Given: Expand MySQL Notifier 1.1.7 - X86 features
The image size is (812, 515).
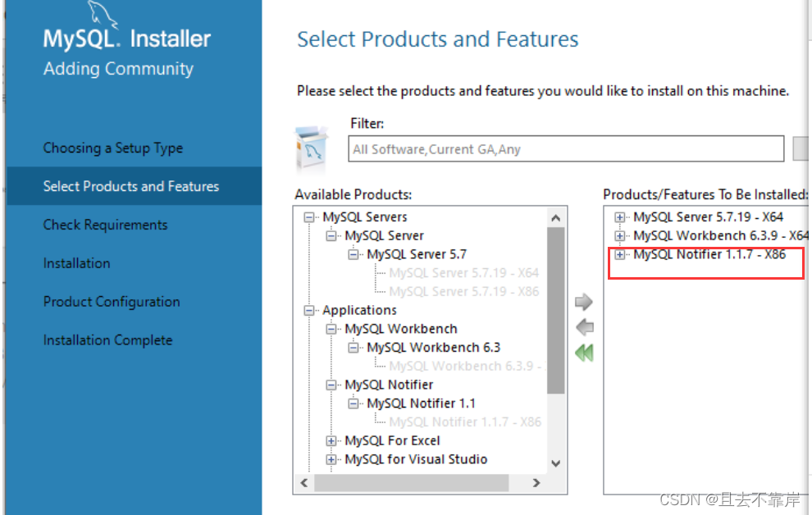Looking at the screenshot, I should coord(619,255).
